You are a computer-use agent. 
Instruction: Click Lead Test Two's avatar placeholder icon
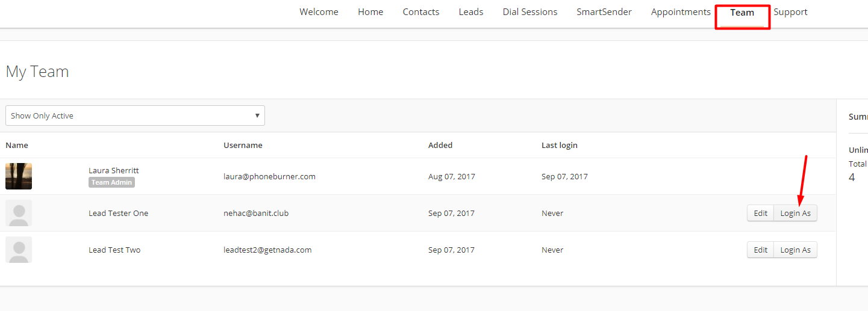coord(19,250)
